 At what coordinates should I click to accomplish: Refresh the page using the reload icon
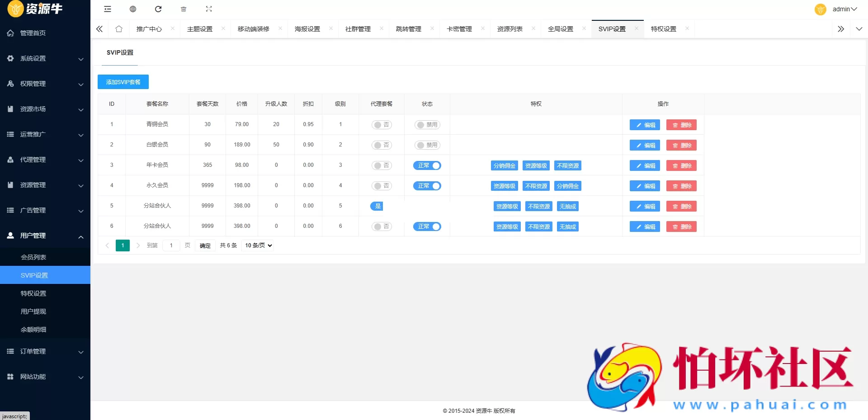(158, 9)
